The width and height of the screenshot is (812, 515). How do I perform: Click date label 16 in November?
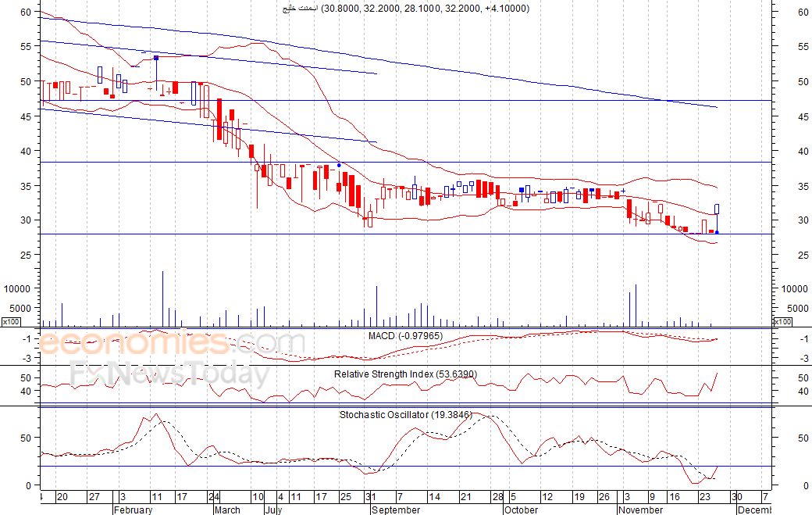click(674, 497)
